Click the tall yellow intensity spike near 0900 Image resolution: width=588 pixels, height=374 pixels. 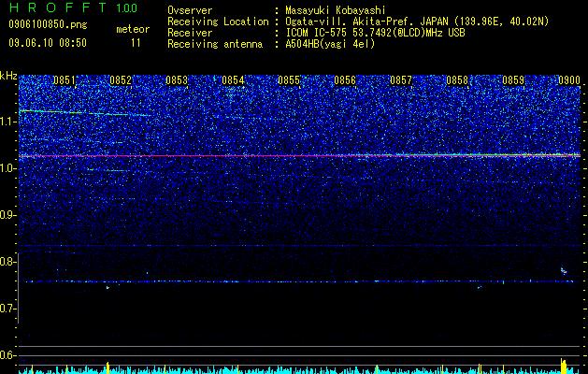[x=564, y=367]
